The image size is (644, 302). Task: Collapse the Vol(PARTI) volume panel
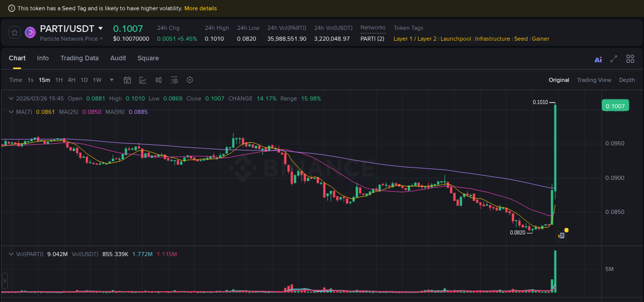tap(10, 254)
